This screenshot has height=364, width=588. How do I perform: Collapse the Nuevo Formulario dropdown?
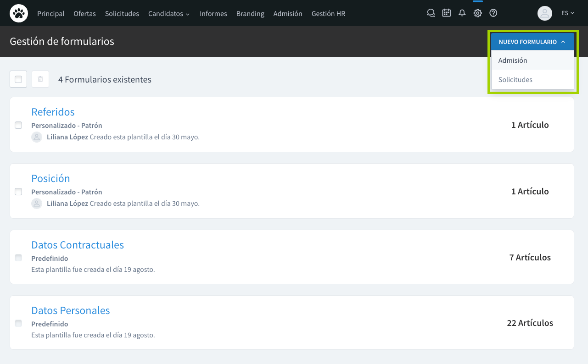532,42
